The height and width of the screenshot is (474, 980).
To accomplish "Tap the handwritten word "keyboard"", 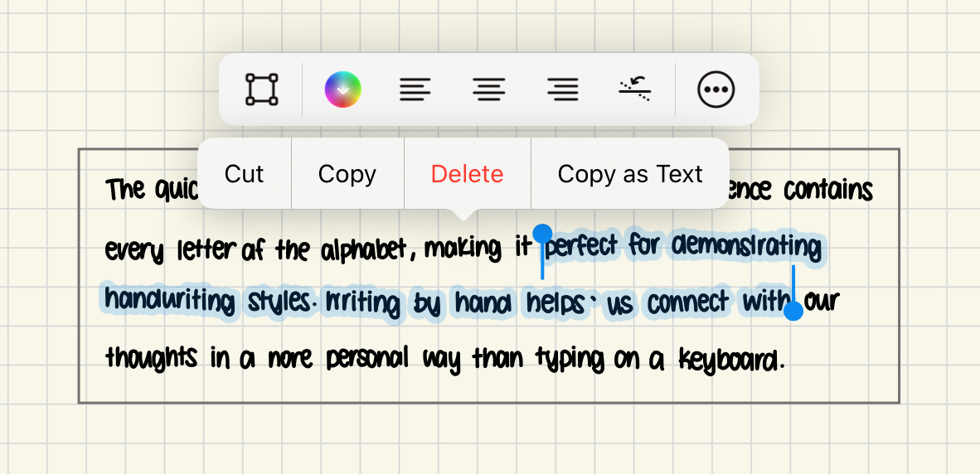I will [x=730, y=360].
